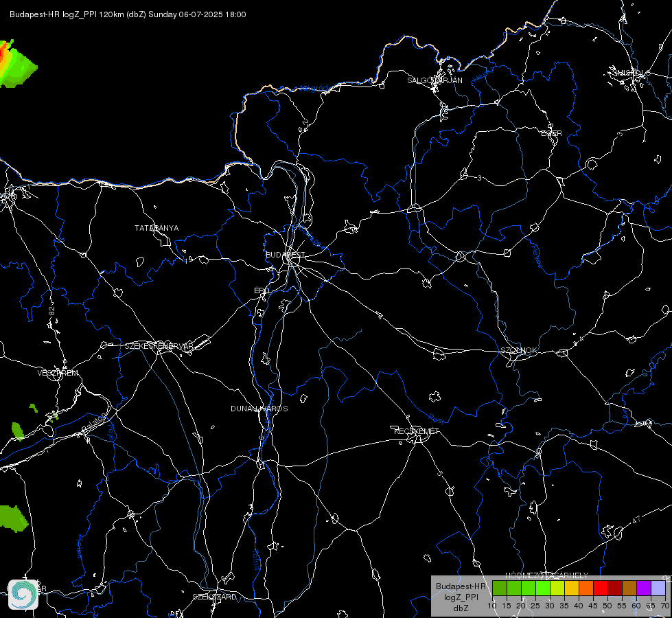Click the EGER city label
This screenshot has width=672, height=618.
[x=551, y=133]
